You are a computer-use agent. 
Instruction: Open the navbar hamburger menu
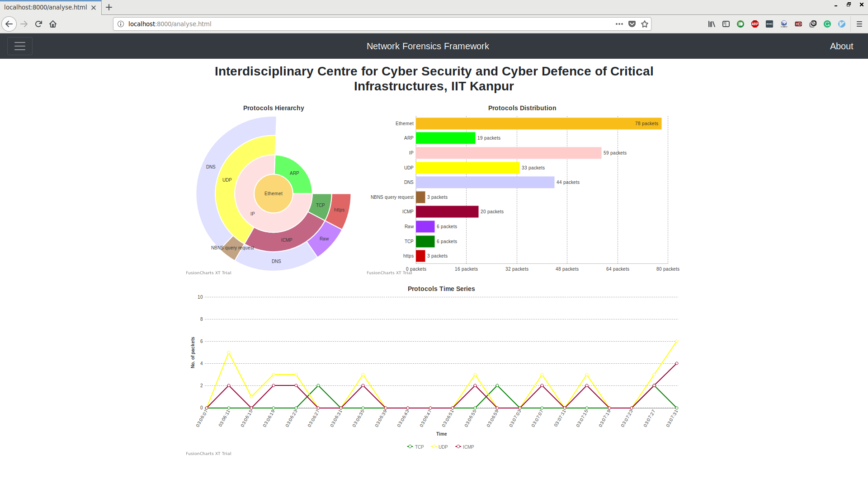point(20,46)
